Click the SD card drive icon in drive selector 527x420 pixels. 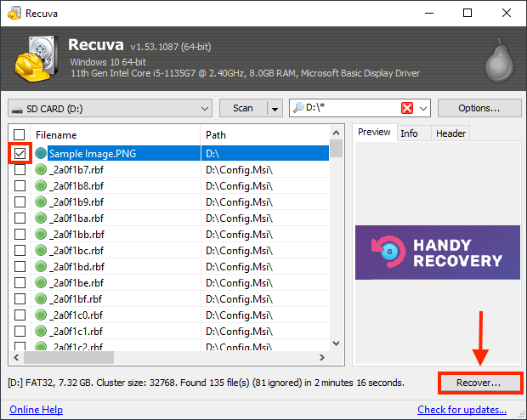tap(17, 110)
